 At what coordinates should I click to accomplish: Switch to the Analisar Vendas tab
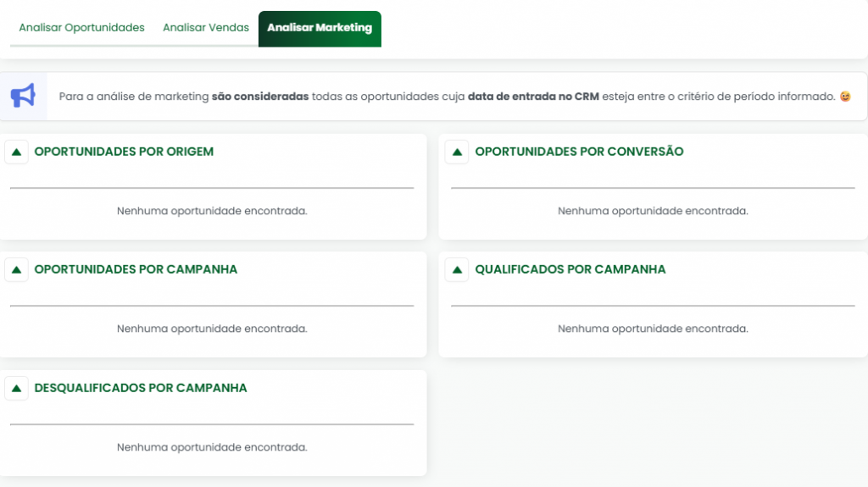[x=206, y=28]
